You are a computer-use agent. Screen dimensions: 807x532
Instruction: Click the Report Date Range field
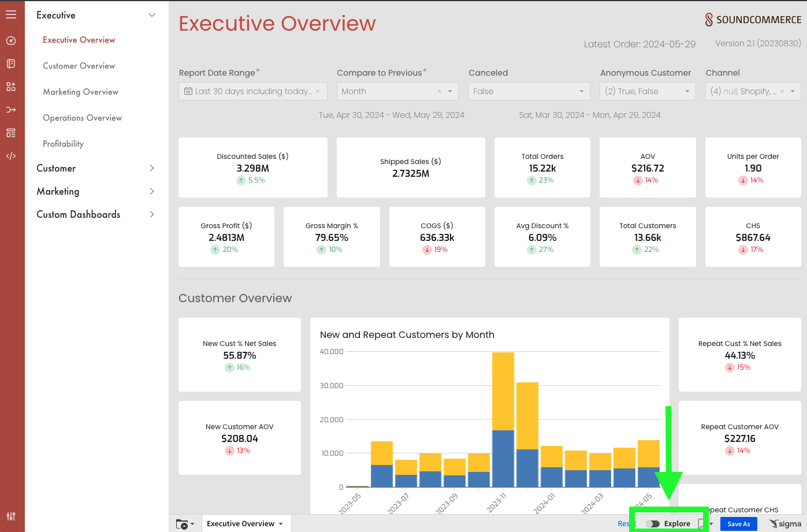pyautogui.click(x=253, y=91)
